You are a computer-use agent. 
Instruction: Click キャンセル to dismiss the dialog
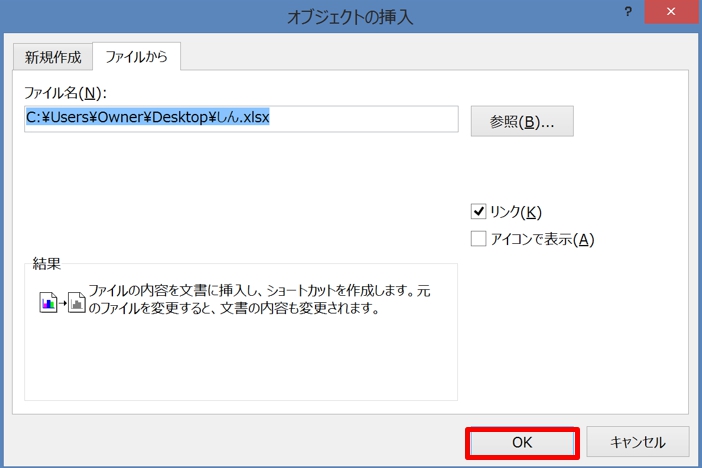coord(638,442)
